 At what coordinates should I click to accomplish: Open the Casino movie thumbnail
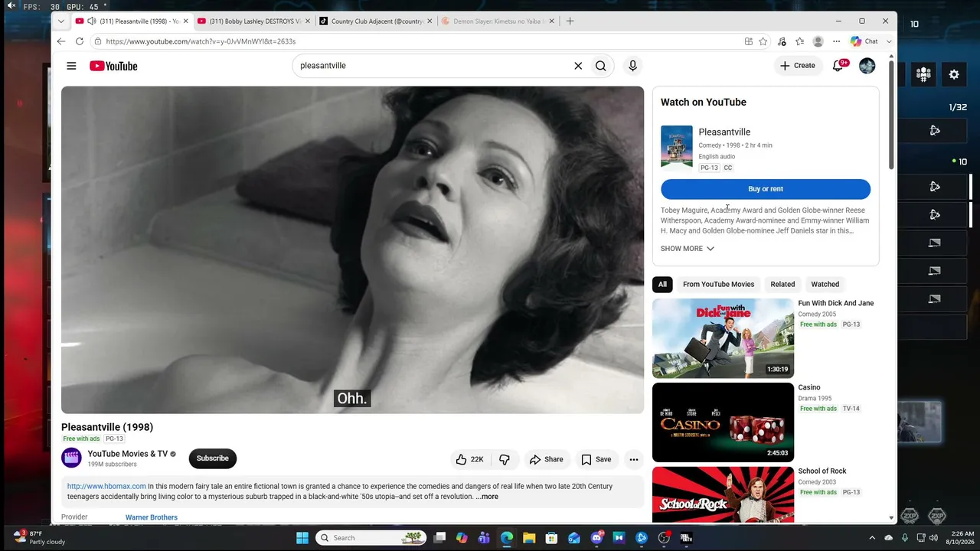coord(723,422)
